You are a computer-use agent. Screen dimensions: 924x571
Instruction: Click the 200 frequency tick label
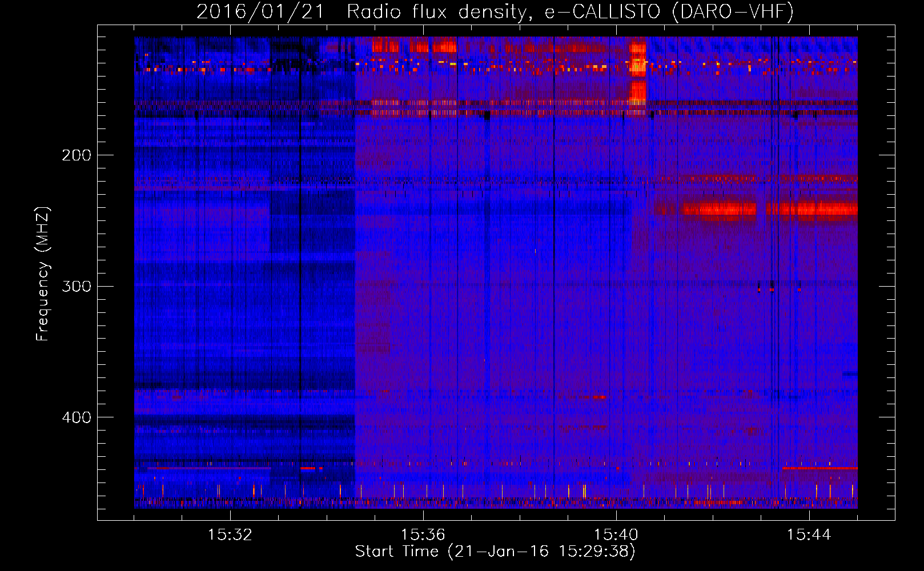(76, 155)
